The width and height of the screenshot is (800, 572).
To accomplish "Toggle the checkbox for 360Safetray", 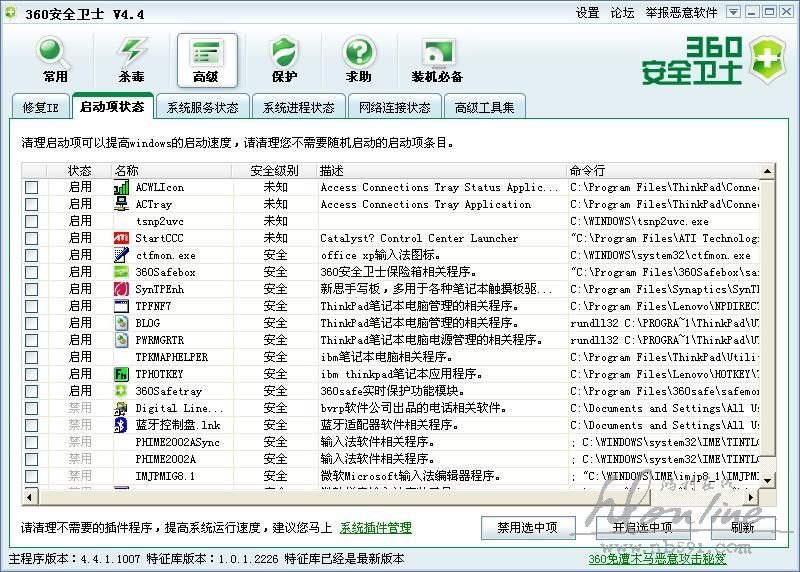I will pyautogui.click(x=32, y=392).
